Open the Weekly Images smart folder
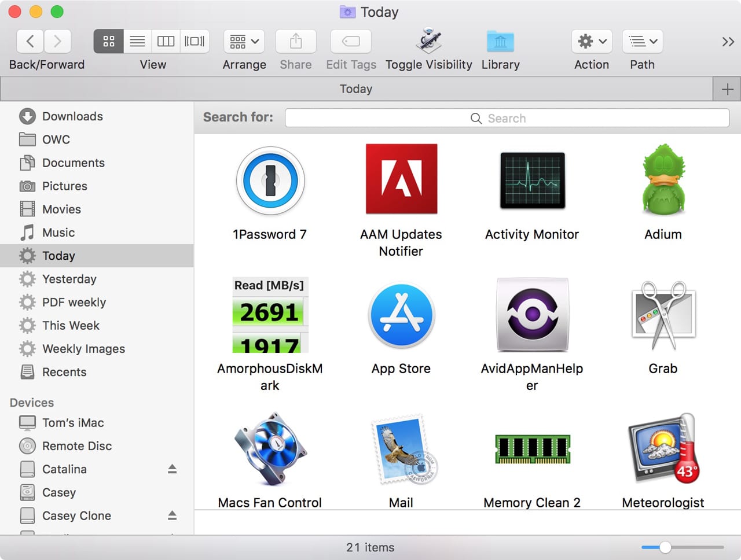Image resolution: width=741 pixels, height=560 pixels. [97, 348]
